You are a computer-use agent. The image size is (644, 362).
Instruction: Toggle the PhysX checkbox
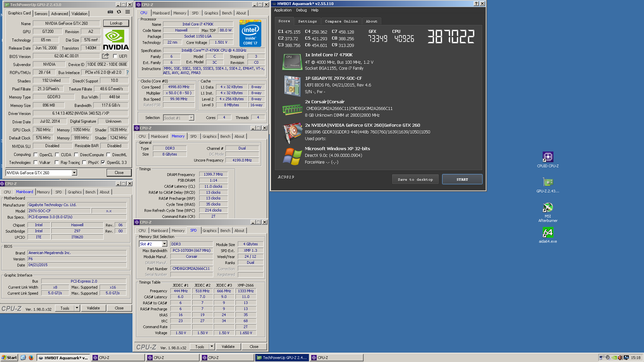[84, 163]
